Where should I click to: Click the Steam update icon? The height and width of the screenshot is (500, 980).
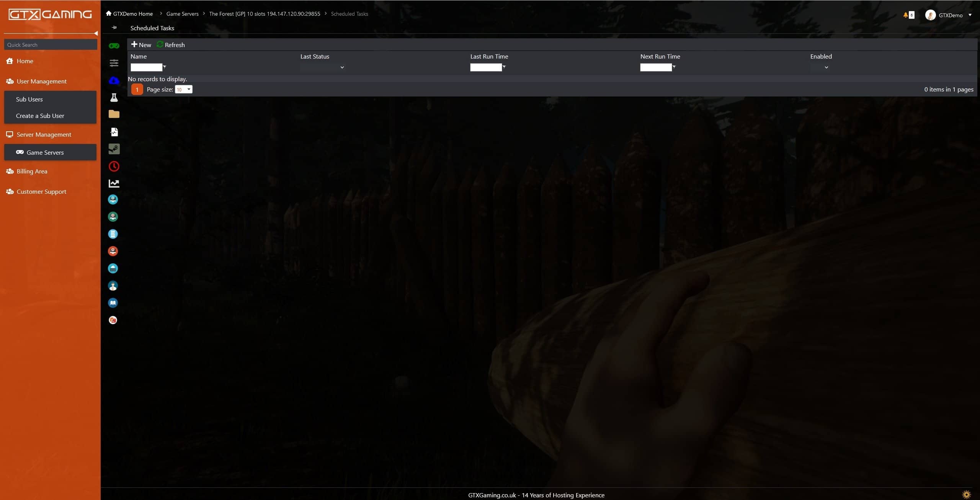[x=114, y=149]
